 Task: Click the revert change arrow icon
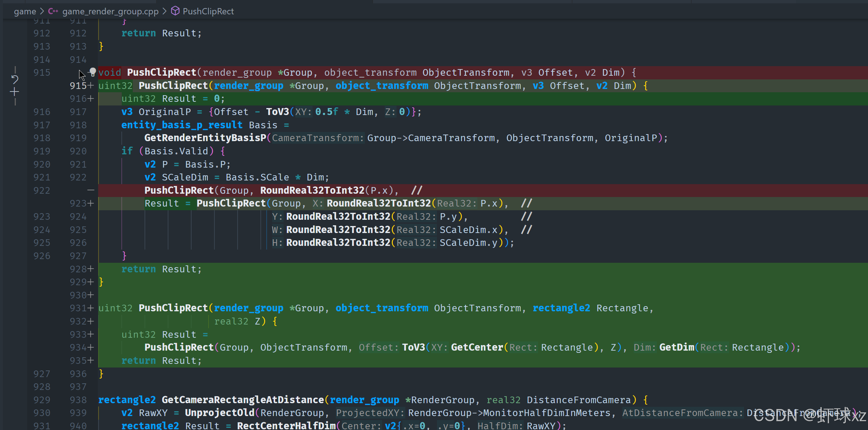(x=15, y=79)
